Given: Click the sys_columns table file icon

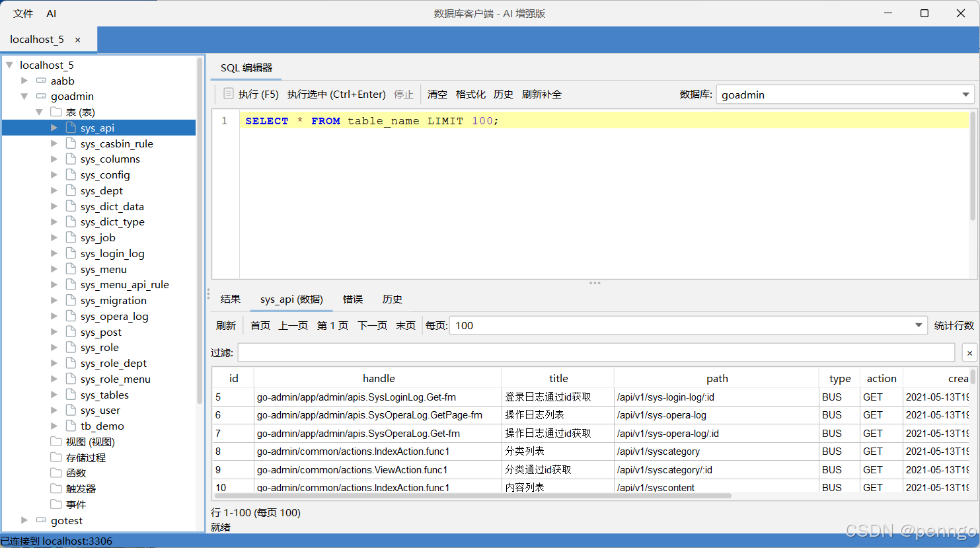Looking at the screenshot, I should [x=71, y=159].
